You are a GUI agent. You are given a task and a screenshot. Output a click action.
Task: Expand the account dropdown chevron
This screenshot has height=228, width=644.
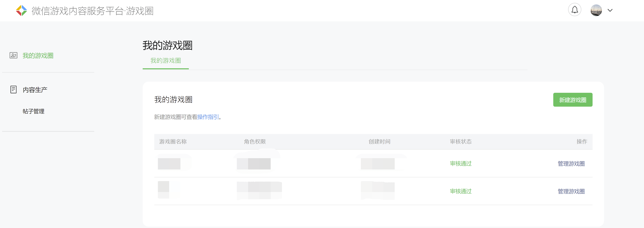click(x=610, y=10)
